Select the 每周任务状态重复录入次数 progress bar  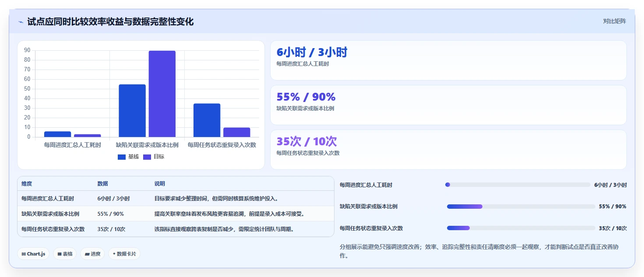click(521, 228)
